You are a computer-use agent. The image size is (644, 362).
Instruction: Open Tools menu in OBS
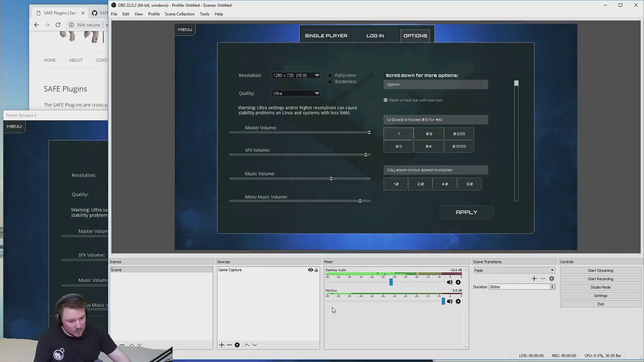pyautogui.click(x=204, y=14)
